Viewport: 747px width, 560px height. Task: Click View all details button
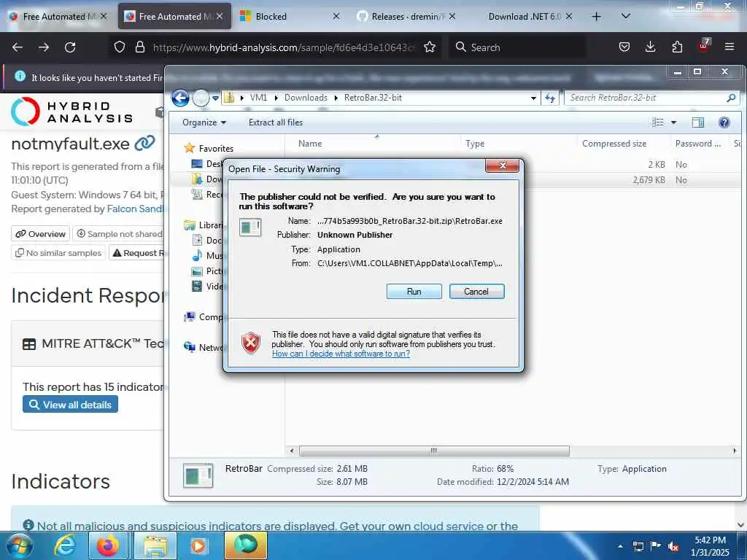pos(70,405)
